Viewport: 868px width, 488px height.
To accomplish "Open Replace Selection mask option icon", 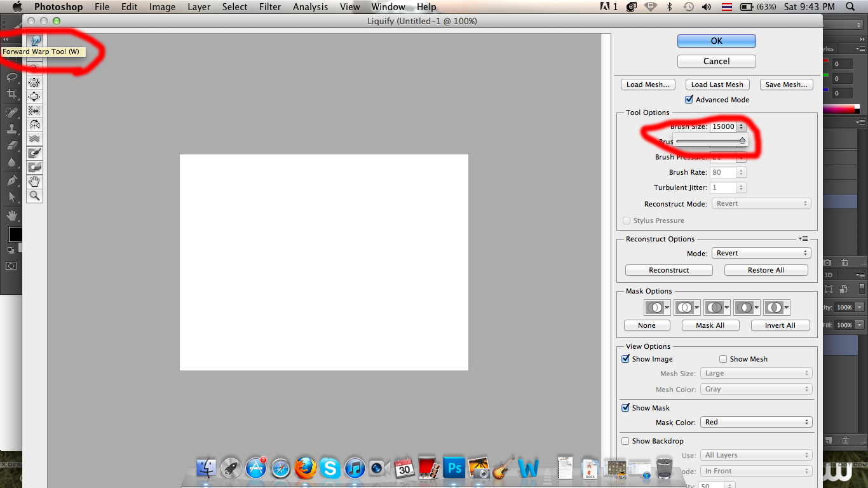I will point(657,308).
